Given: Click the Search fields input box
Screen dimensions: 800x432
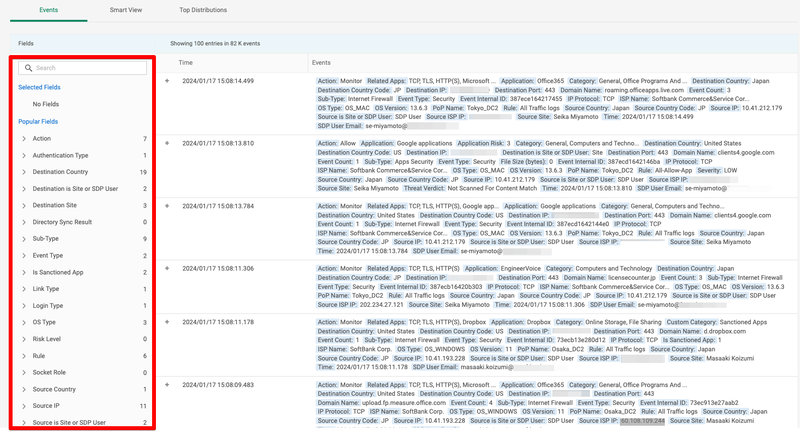Looking at the screenshot, I should coord(83,68).
